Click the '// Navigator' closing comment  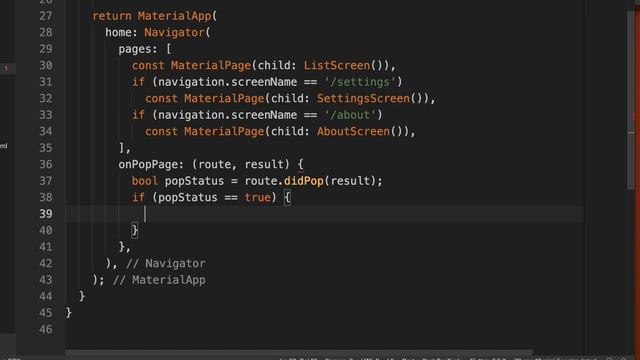click(165, 263)
